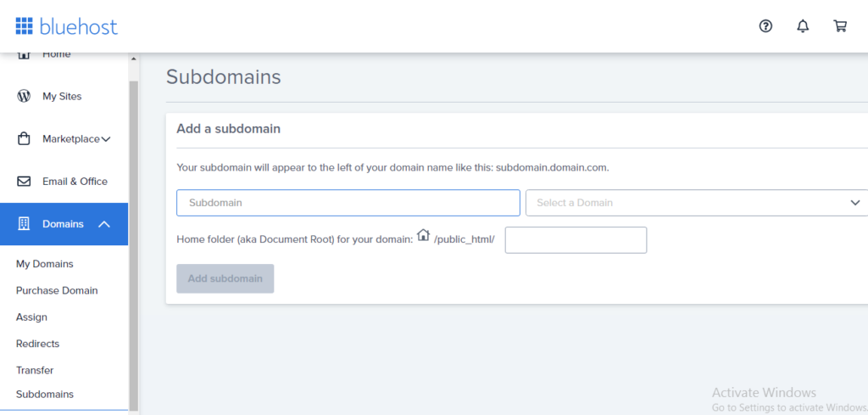Click the Subdomains page heading
Screen dimensions: 868x415
(224, 77)
